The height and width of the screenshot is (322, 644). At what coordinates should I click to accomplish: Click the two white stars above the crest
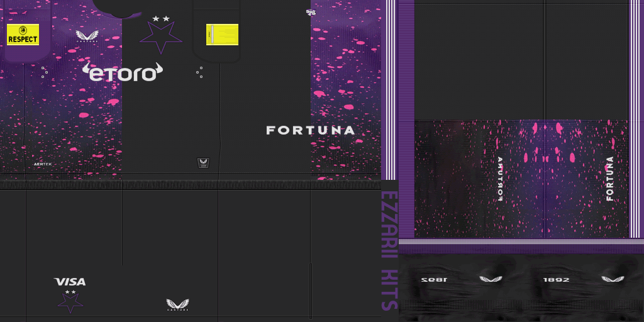coord(161,19)
